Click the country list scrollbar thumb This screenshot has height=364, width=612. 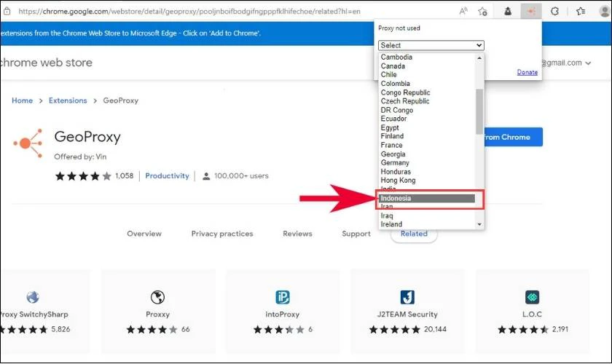click(479, 111)
